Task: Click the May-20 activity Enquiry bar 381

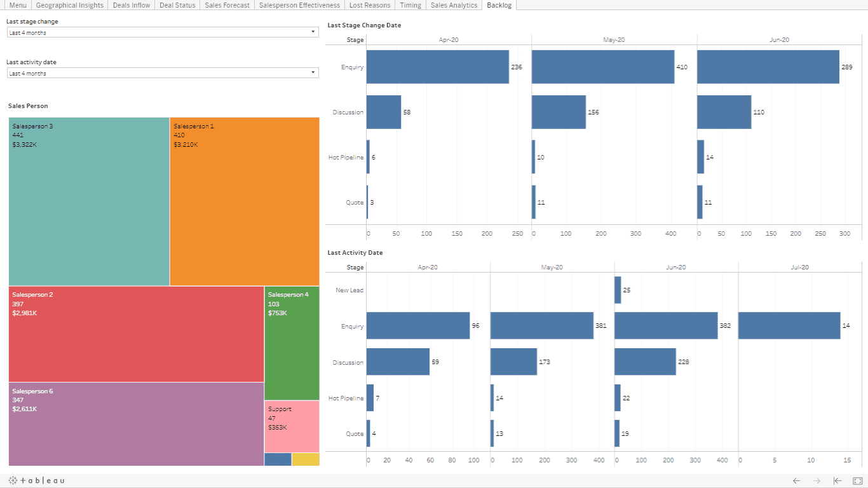Action: point(542,325)
